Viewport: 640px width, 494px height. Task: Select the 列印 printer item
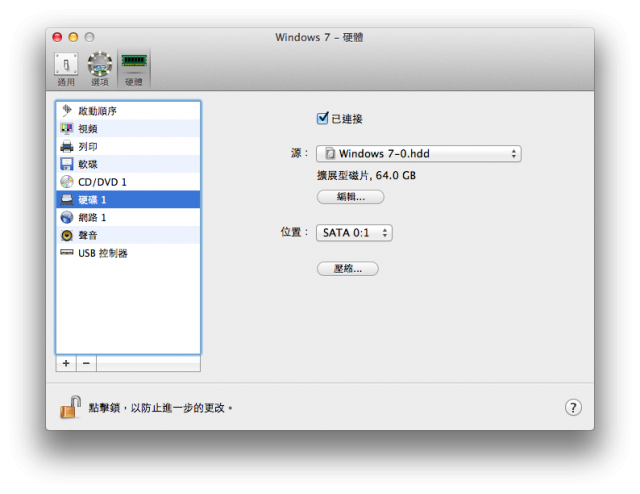pyautogui.click(x=128, y=146)
